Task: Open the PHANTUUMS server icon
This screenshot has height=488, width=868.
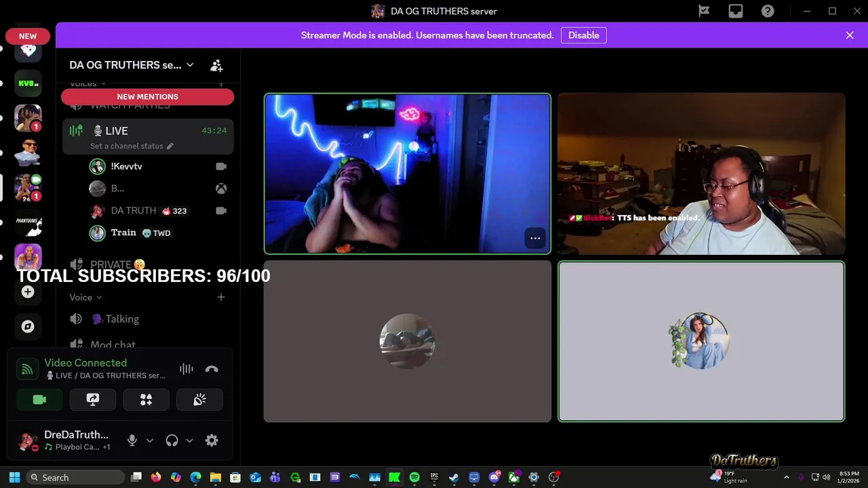Action: click(x=28, y=223)
